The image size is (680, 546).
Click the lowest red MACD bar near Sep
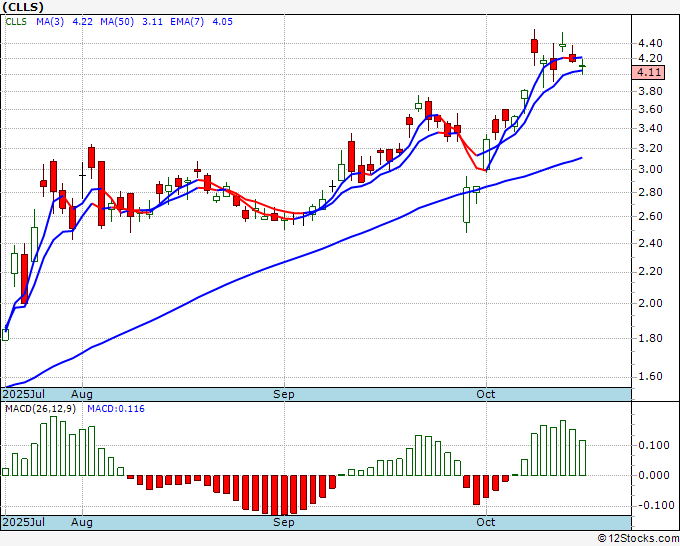275,495
